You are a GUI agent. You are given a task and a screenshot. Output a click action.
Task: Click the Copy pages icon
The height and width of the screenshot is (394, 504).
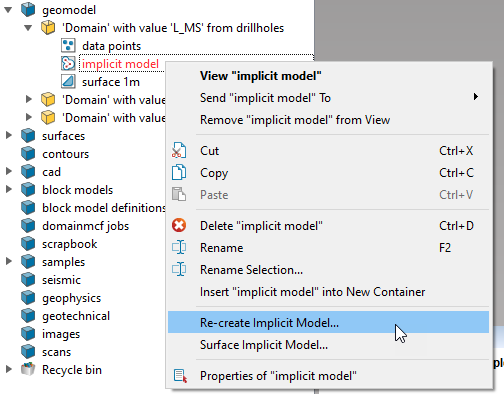pyautogui.click(x=179, y=173)
